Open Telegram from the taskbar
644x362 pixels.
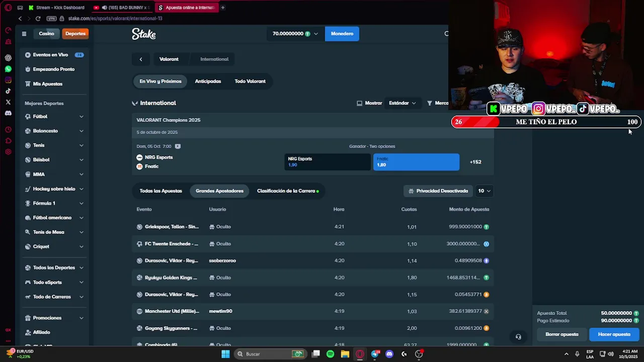coord(375,354)
